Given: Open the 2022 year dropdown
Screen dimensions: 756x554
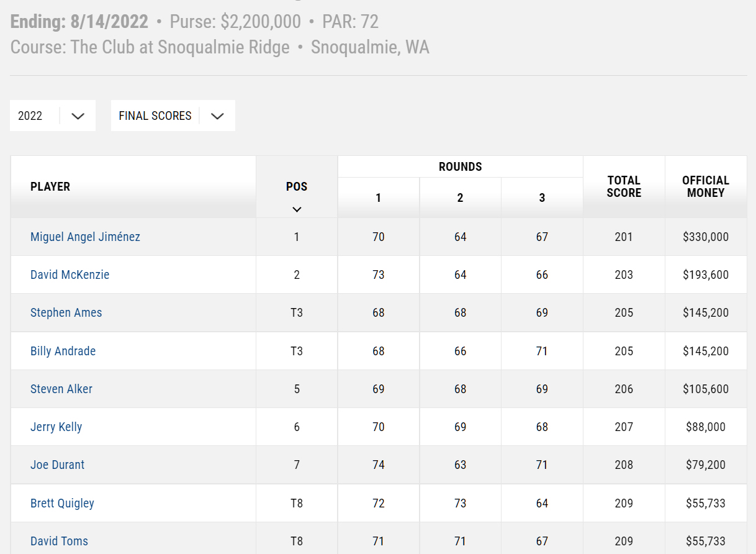Looking at the screenshot, I should point(53,116).
